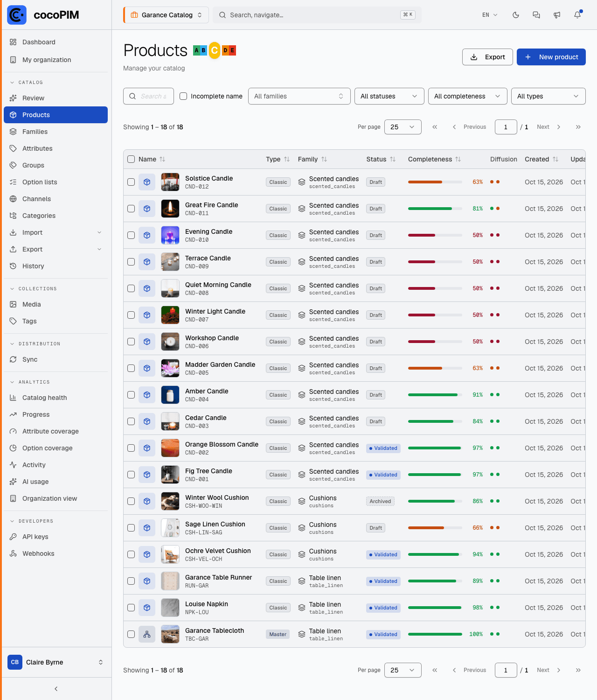Open the Media collection
The image size is (597, 700).
(56, 304)
